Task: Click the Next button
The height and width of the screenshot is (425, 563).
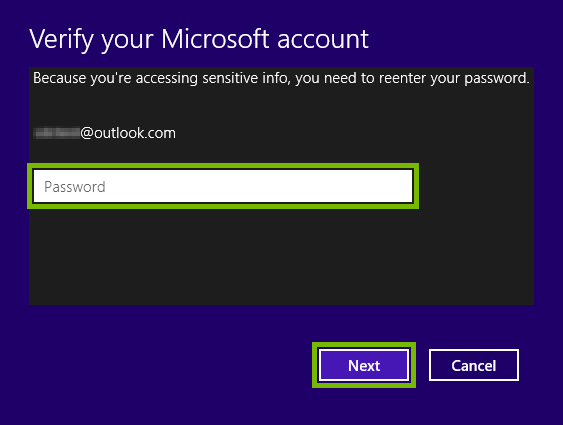Action: tap(364, 365)
